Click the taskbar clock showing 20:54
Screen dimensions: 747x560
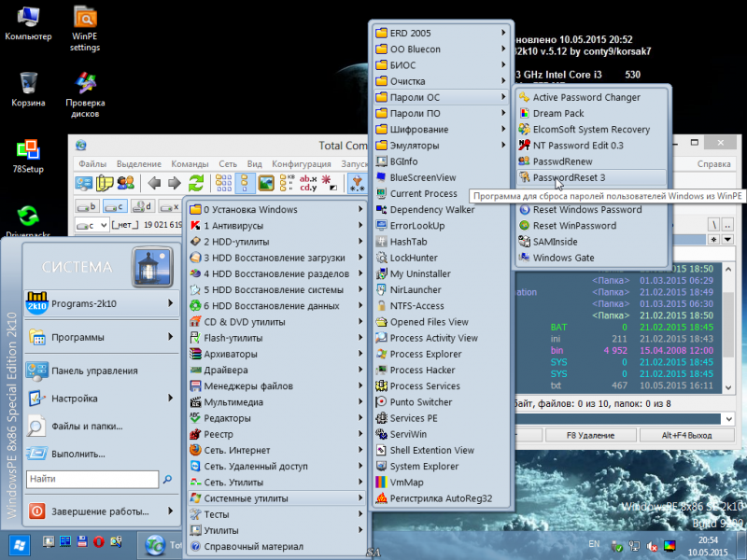click(708, 546)
